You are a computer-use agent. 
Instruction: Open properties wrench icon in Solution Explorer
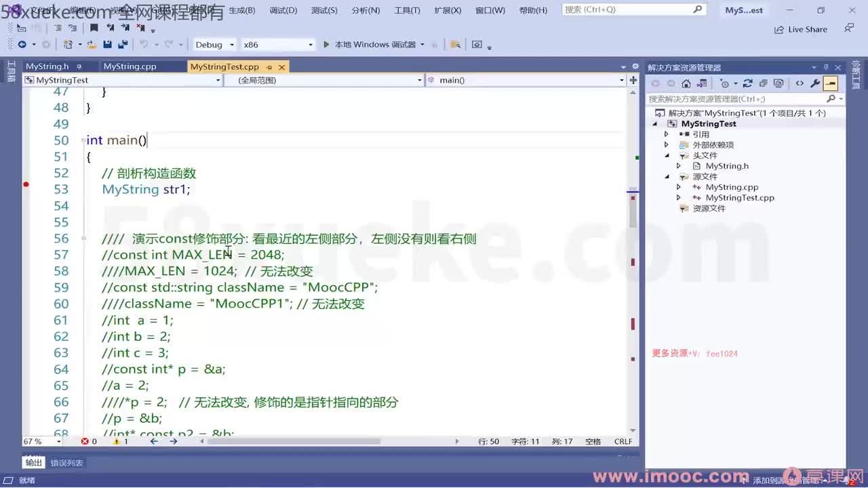pos(815,83)
